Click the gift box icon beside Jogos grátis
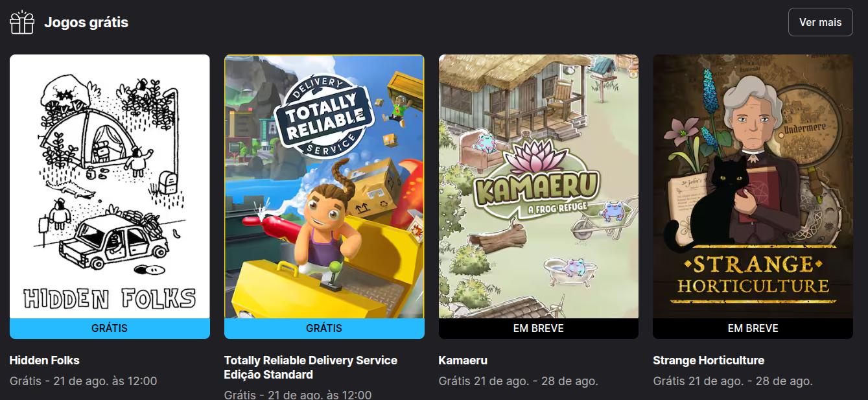This screenshot has height=400, width=868. point(21,22)
